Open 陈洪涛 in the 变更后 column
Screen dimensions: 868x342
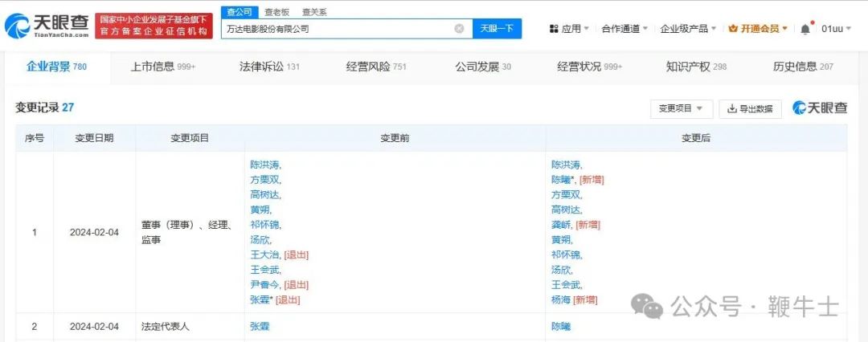[x=567, y=165]
